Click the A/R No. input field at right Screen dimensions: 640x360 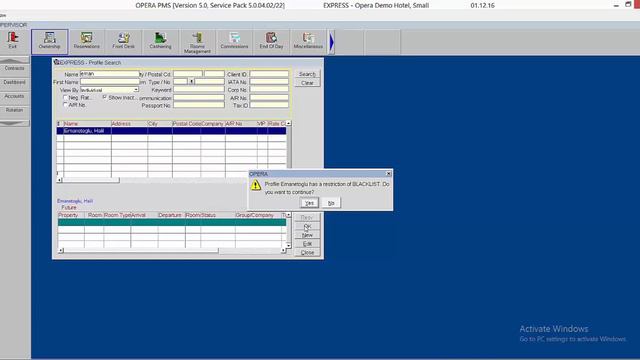click(x=269, y=98)
